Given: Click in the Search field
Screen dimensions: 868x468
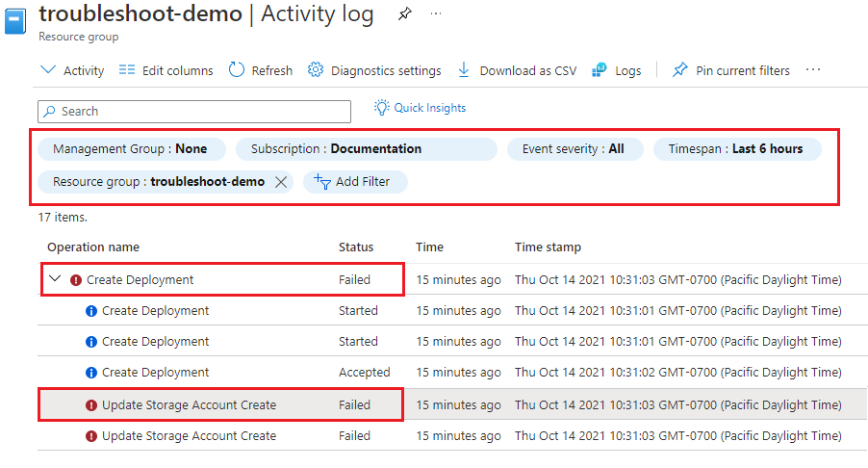Looking at the screenshot, I should 194,112.
